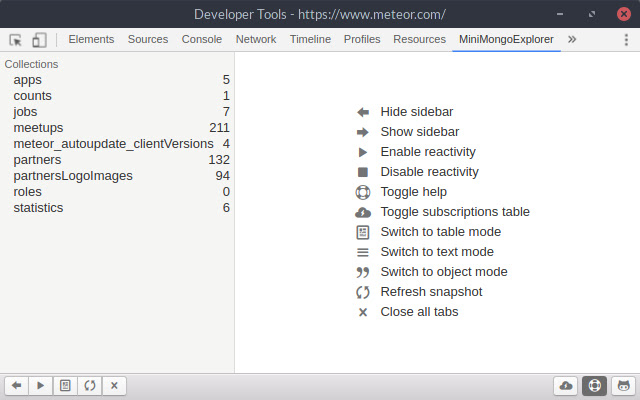Select the jobs collection
Image resolution: width=640 pixels, height=400 pixels.
point(117,111)
